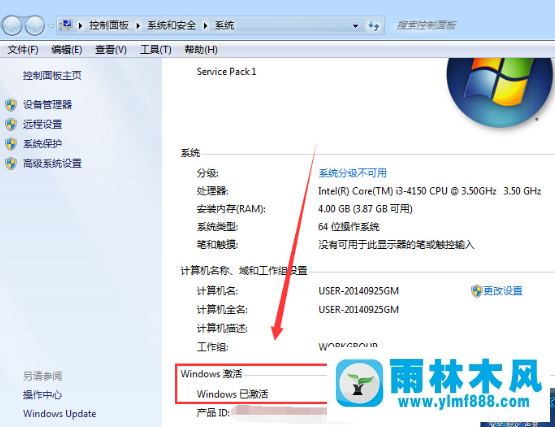Go to 控制面板主页 link
The width and height of the screenshot is (555, 427).
click(52, 75)
